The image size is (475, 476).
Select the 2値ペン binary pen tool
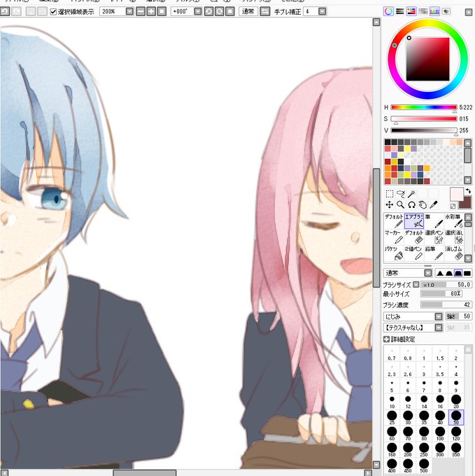[414, 253]
